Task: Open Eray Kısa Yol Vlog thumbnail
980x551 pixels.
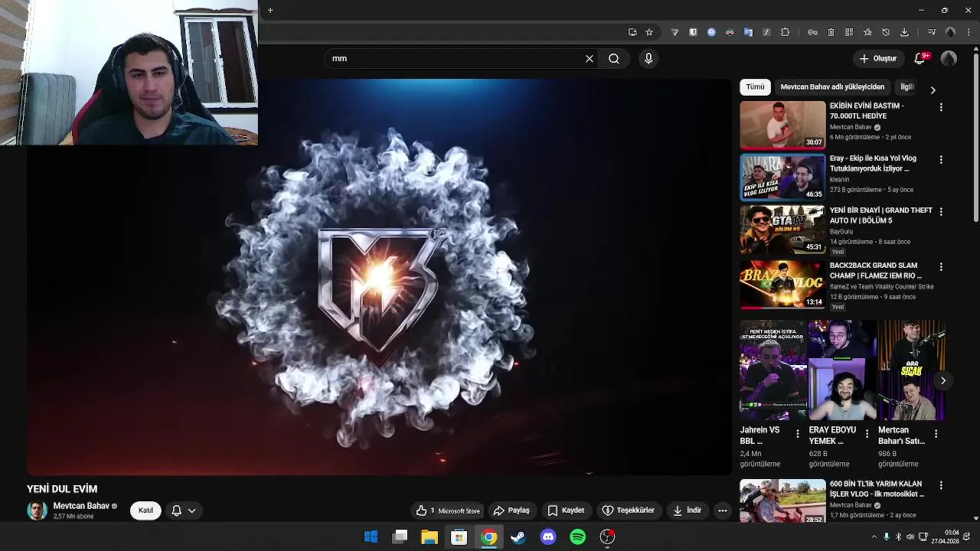Action: coord(782,177)
